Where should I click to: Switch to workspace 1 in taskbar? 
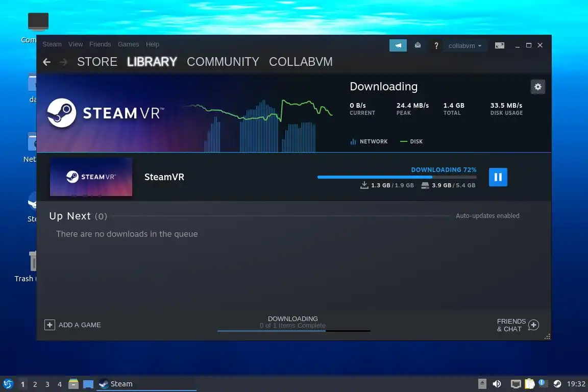point(22,384)
